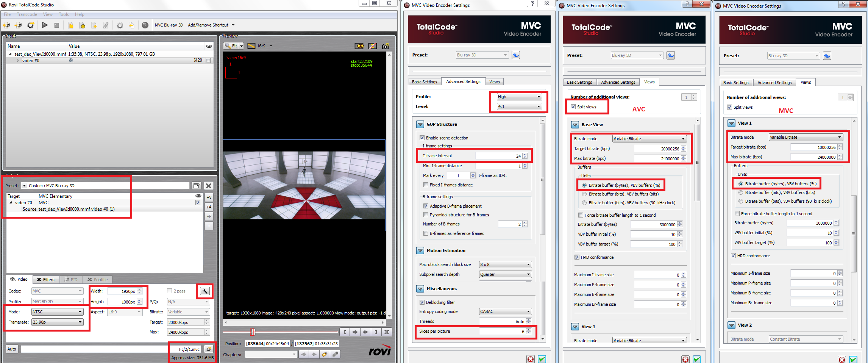Image resolution: width=868 pixels, height=363 pixels.
Task: Toggle Enable scene detection checkbox
Action: (422, 138)
